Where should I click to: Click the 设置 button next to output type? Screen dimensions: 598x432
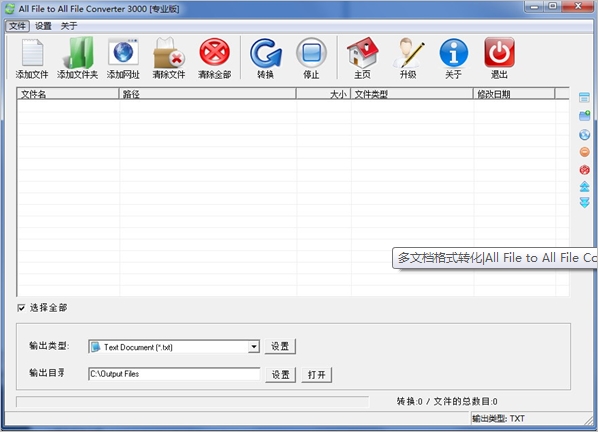(280, 346)
